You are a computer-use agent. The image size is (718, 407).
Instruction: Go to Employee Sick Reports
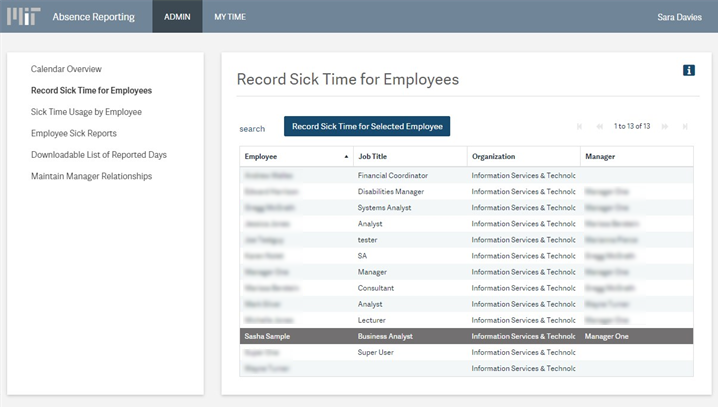pyautogui.click(x=74, y=133)
